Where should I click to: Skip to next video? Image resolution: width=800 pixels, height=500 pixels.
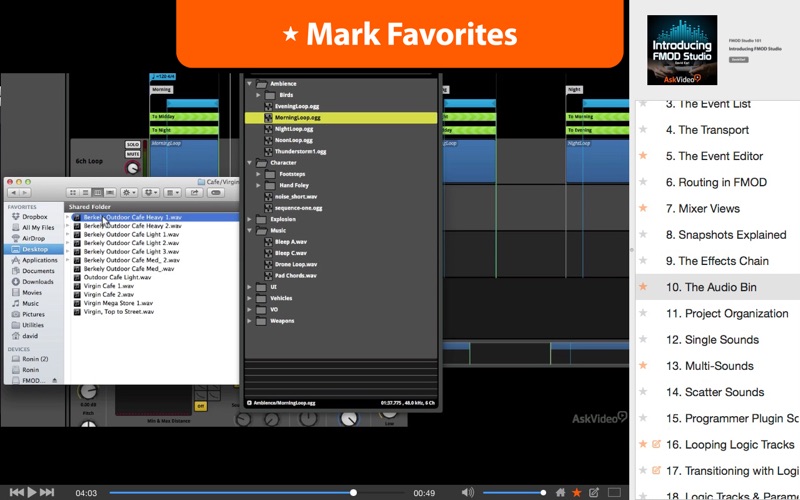(x=47, y=492)
